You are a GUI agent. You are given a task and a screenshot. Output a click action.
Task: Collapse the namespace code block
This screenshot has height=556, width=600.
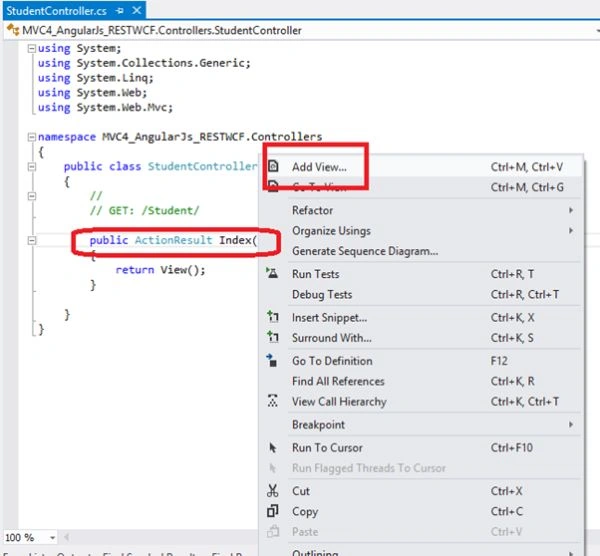tap(32, 137)
